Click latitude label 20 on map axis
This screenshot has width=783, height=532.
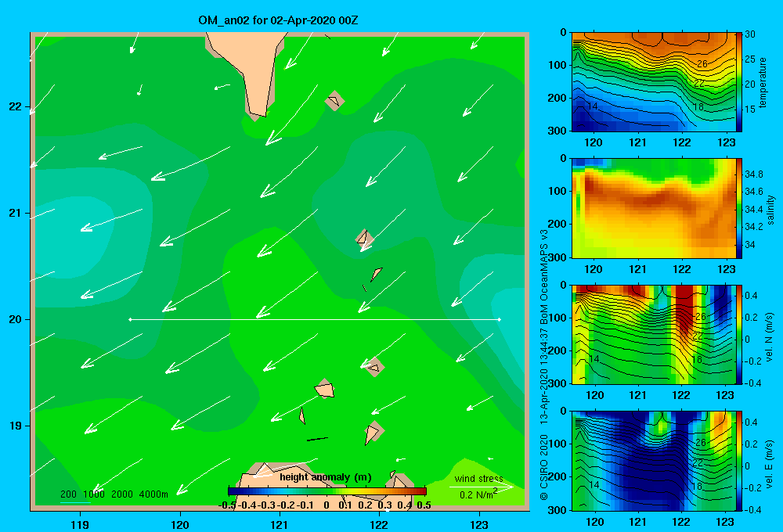click(16, 319)
